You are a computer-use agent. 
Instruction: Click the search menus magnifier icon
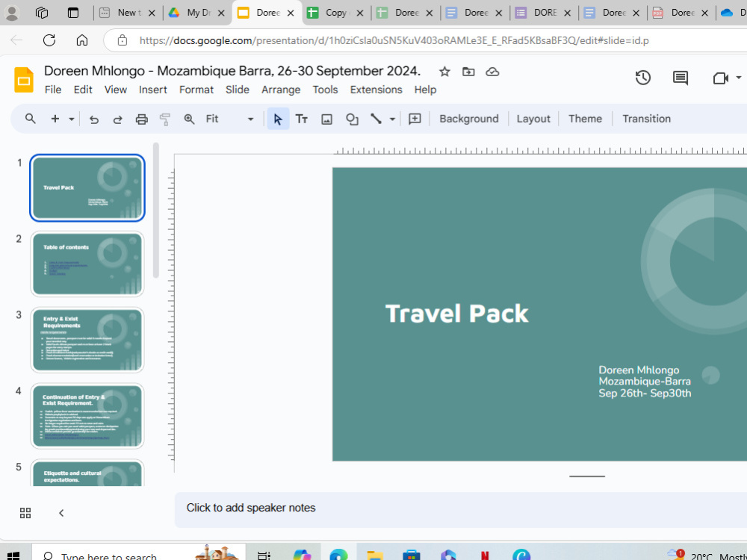31,119
